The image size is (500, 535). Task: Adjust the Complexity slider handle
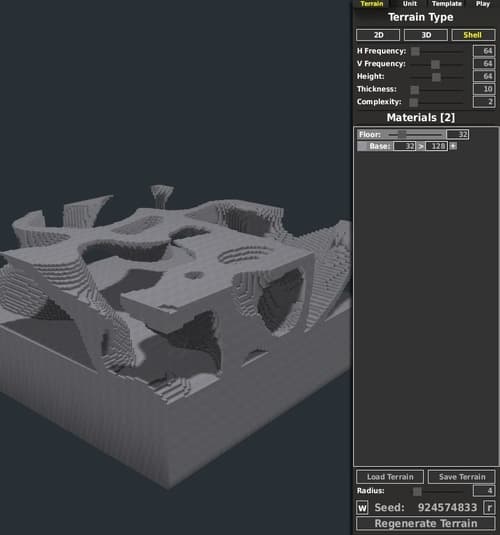(413, 102)
